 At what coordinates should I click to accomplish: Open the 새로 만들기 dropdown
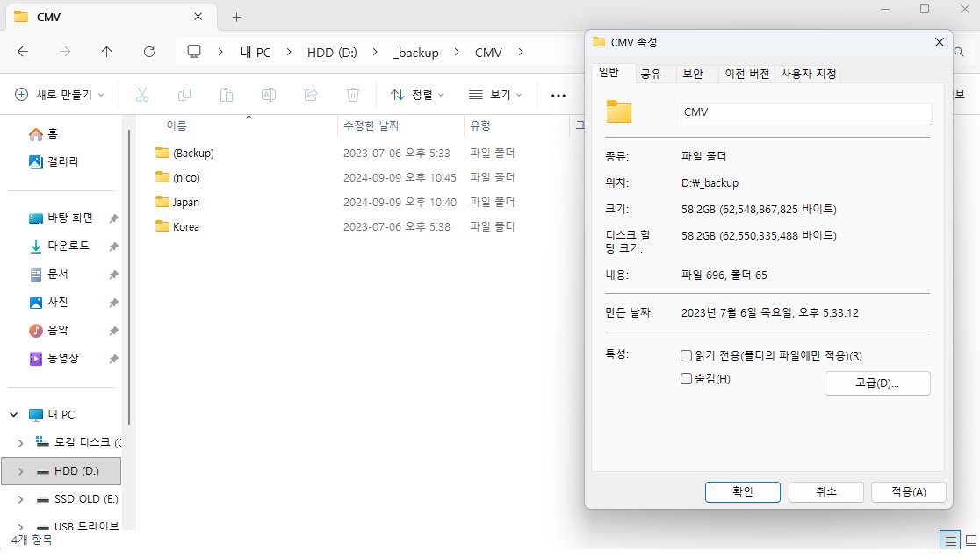60,95
